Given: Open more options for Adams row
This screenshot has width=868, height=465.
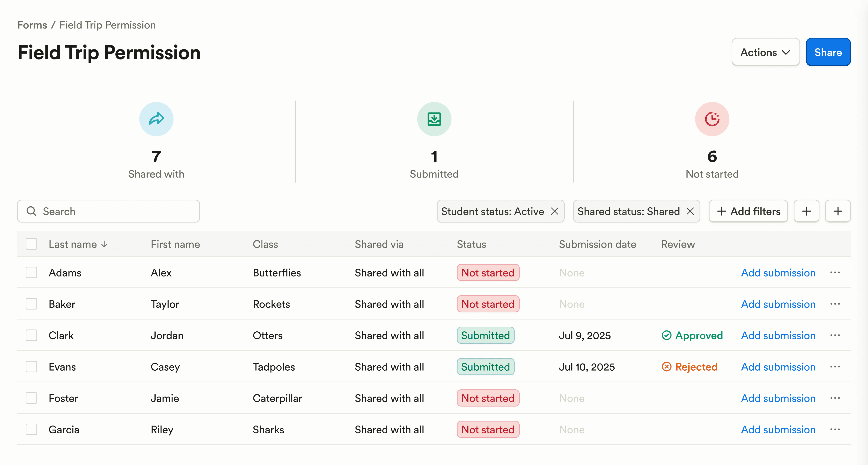Looking at the screenshot, I should (x=835, y=272).
